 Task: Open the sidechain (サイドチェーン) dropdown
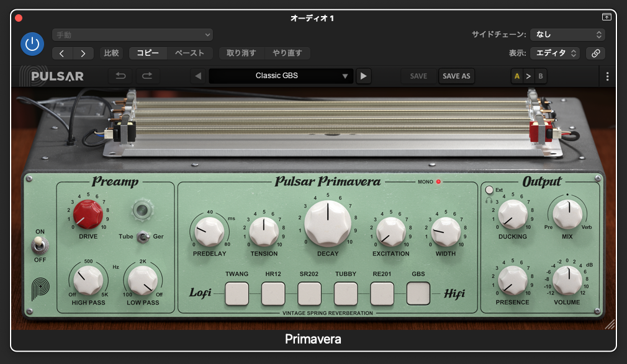pos(567,35)
